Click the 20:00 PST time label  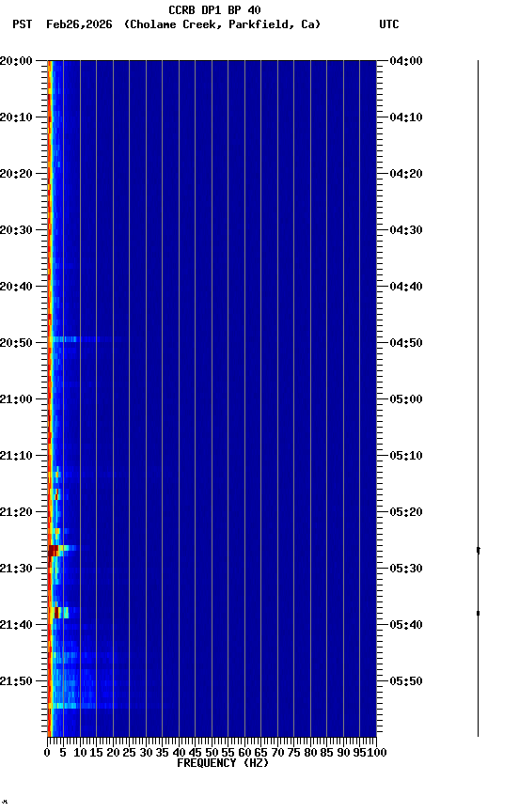(16, 61)
